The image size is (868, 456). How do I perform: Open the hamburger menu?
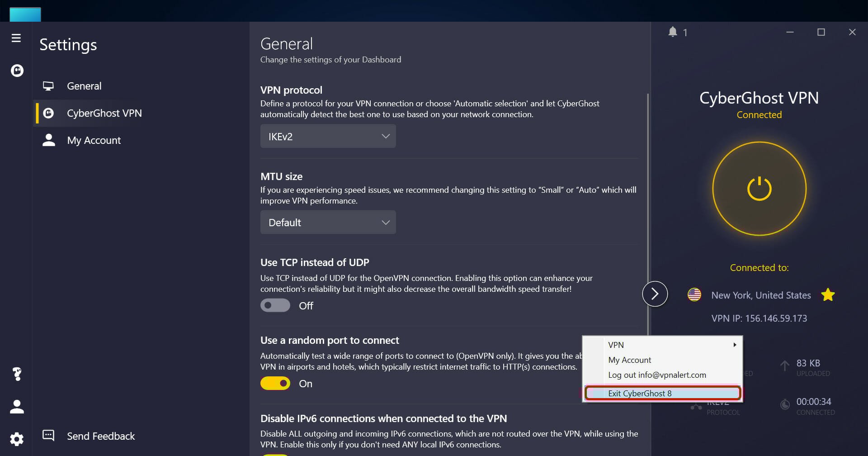(16, 38)
